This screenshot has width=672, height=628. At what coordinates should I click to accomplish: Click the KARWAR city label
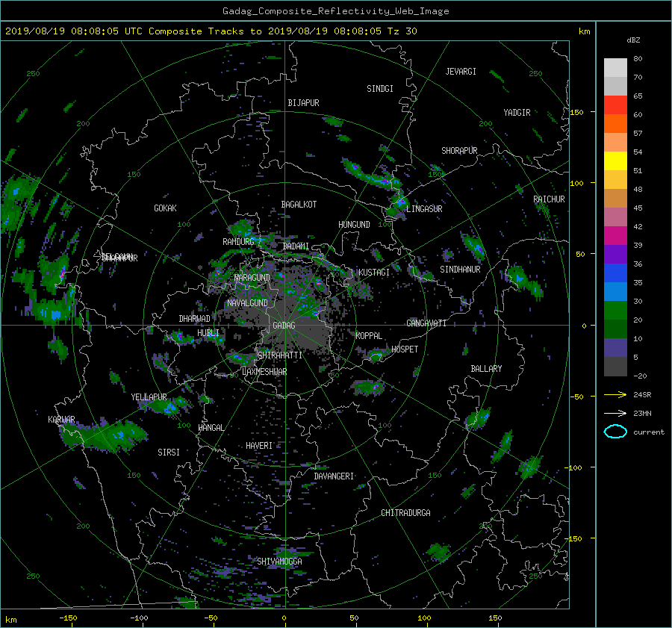[x=61, y=419]
